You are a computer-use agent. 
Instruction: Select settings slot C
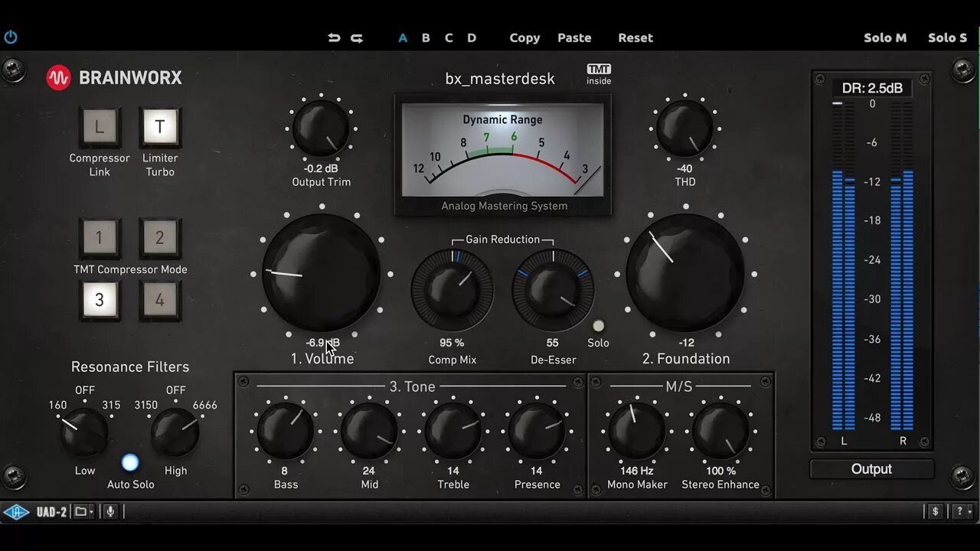(x=449, y=37)
